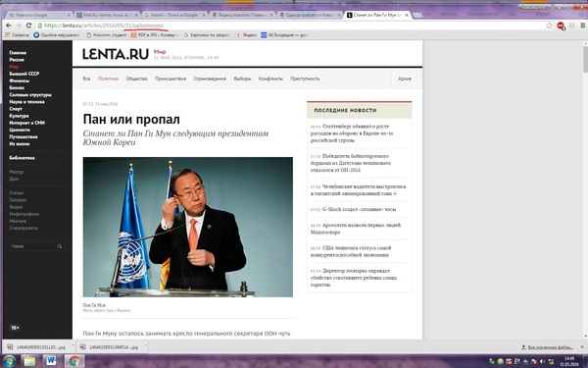588x368 pixels.
Task: Open the Столтенберг defense spending news item
Action: (352, 133)
